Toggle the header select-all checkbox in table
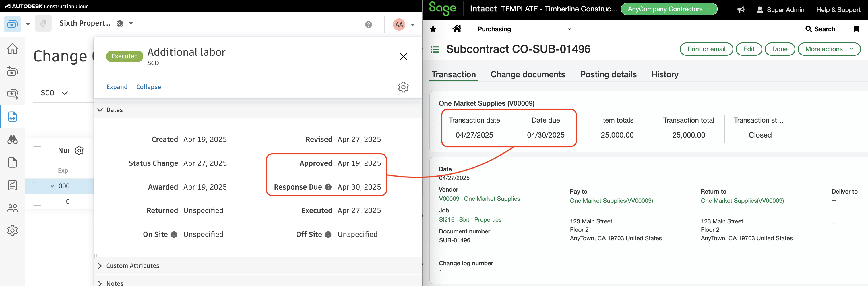 point(37,150)
